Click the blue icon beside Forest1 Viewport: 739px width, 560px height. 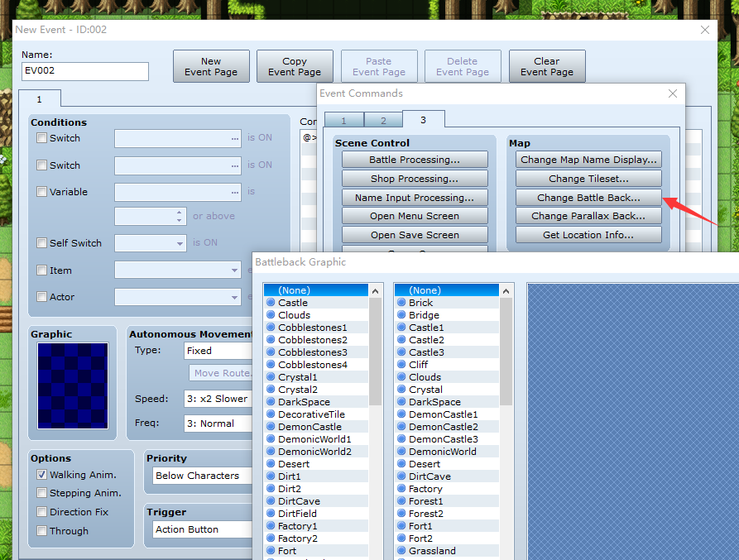point(401,501)
